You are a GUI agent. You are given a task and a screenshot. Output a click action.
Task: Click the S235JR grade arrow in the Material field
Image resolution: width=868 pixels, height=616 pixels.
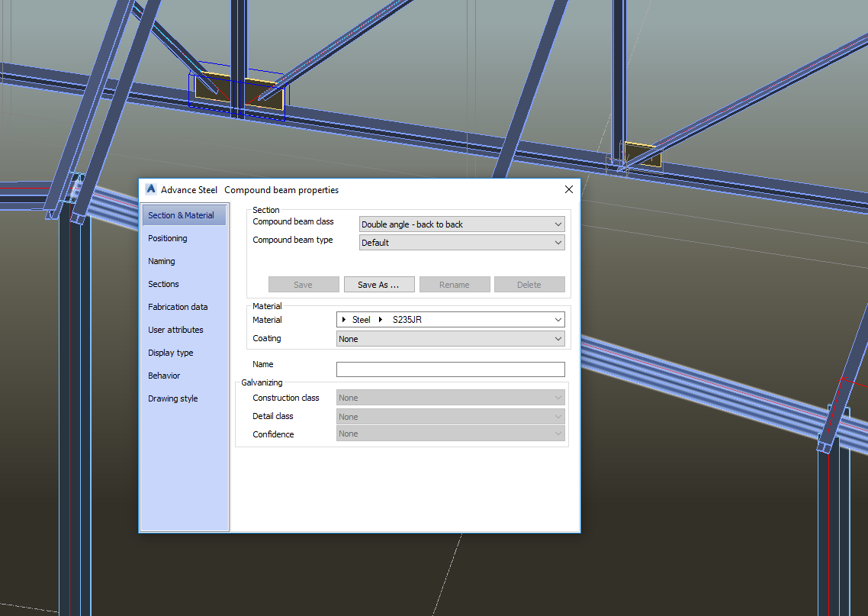[380, 319]
